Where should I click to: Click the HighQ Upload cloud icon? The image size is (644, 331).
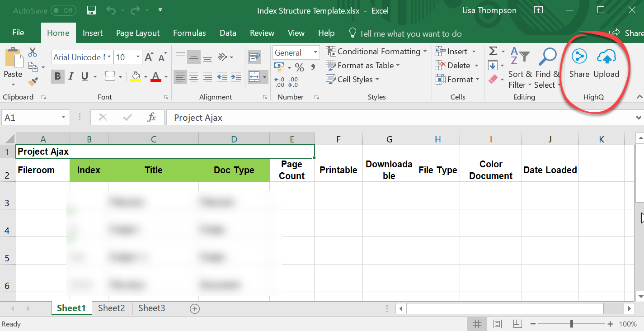(606, 57)
